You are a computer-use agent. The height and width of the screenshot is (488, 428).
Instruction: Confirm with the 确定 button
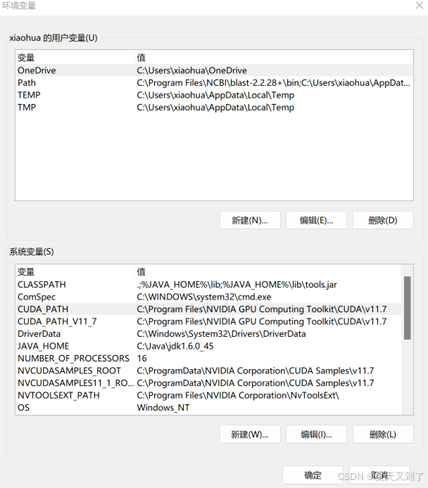pyautogui.click(x=313, y=475)
